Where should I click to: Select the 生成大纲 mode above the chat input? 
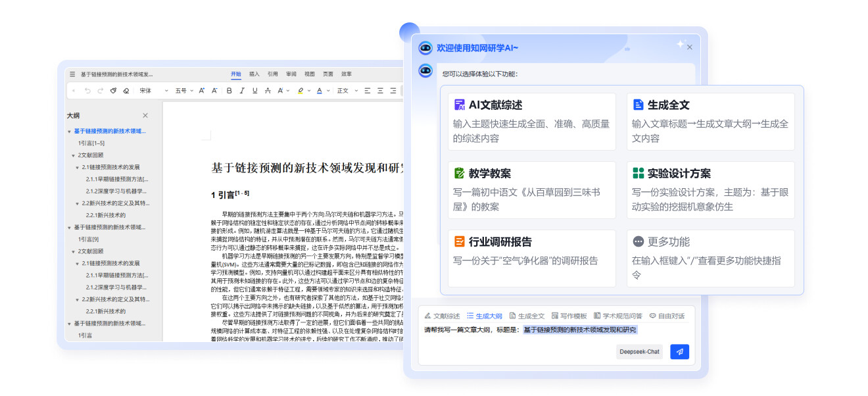click(x=485, y=316)
